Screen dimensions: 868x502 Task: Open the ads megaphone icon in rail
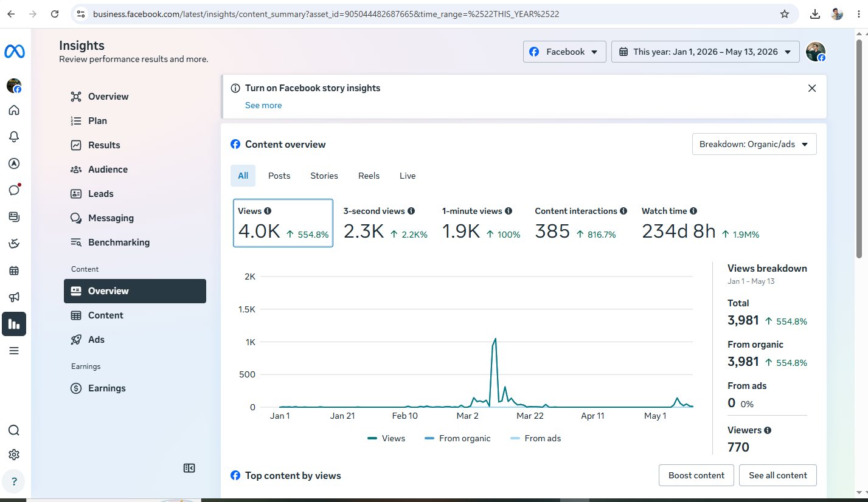click(x=14, y=297)
